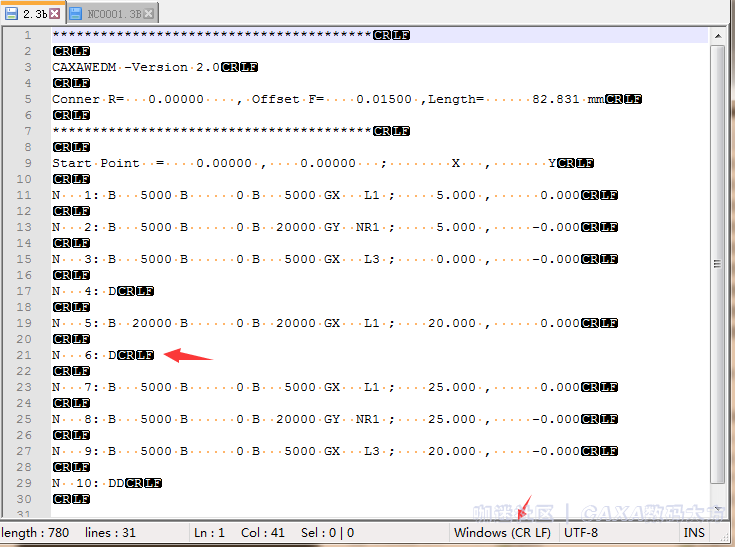The width and height of the screenshot is (735, 547).
Task: Click '25.000' on line 23
Action: point(452,387)
